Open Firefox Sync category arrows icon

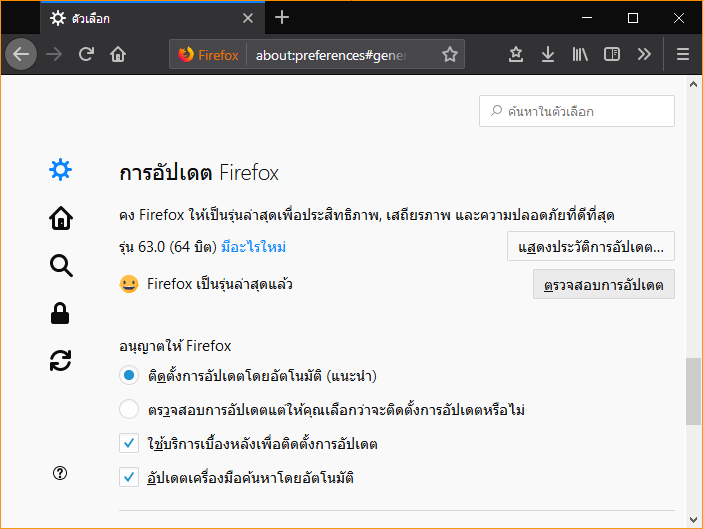tap(61, 360)
